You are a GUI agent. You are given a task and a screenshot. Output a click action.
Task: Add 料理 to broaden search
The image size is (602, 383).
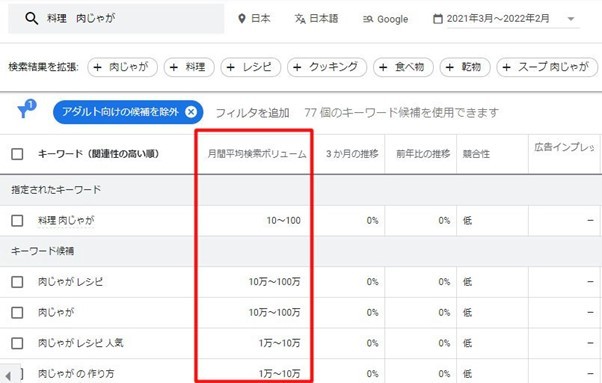click(x=189, y=67)
